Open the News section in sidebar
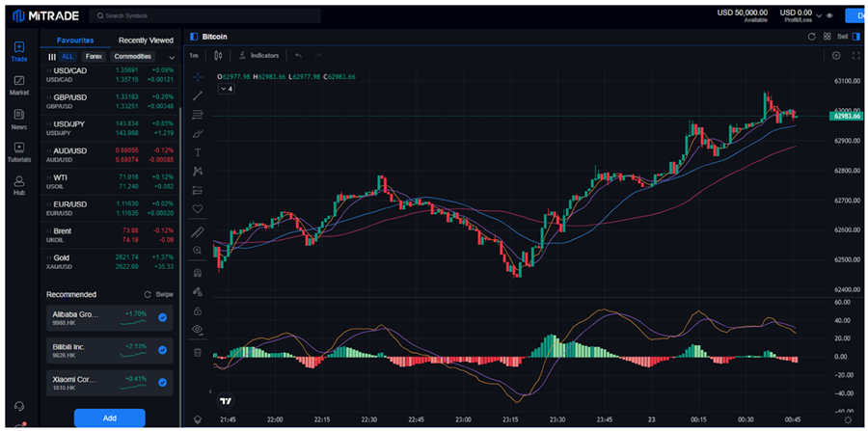Screen dimensions: 868x431 click(x=19, y=119)
